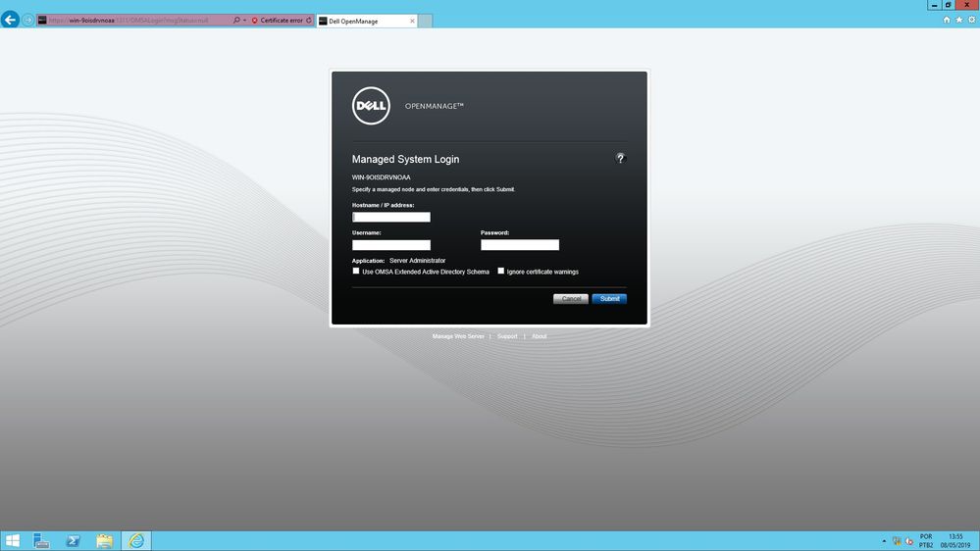Open the About link
This screenshot has height=551, width=980.
coord(539,336)
